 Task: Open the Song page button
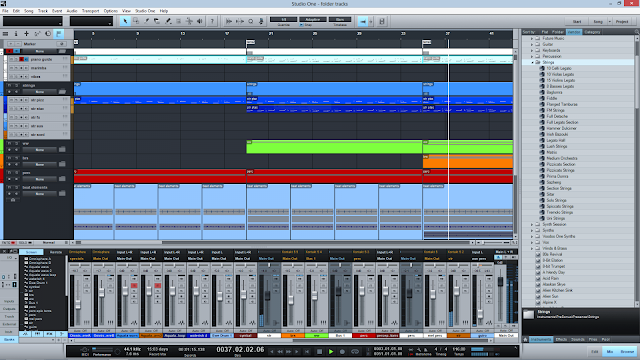(x=598, y=21)
